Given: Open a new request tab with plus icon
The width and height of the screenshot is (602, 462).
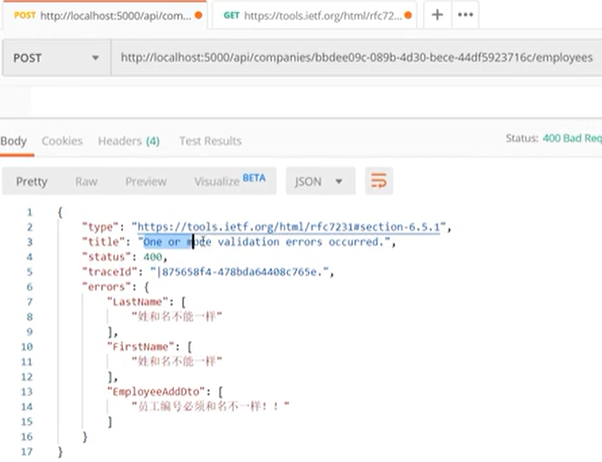Looking at the screenshot, I should pos(437,15).
